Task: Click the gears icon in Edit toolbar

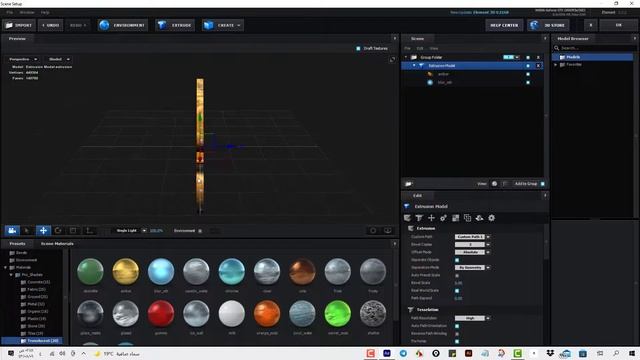Action: 443,218
